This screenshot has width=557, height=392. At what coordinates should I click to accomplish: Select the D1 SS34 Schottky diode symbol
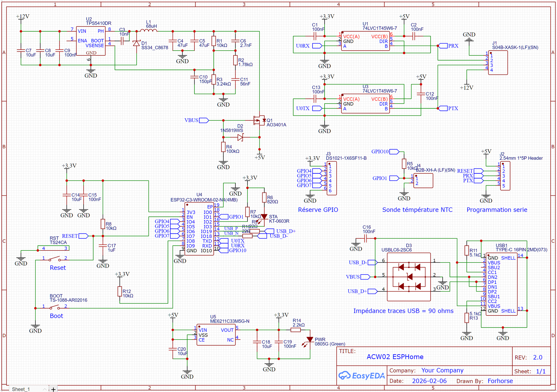tap(136, 43)
